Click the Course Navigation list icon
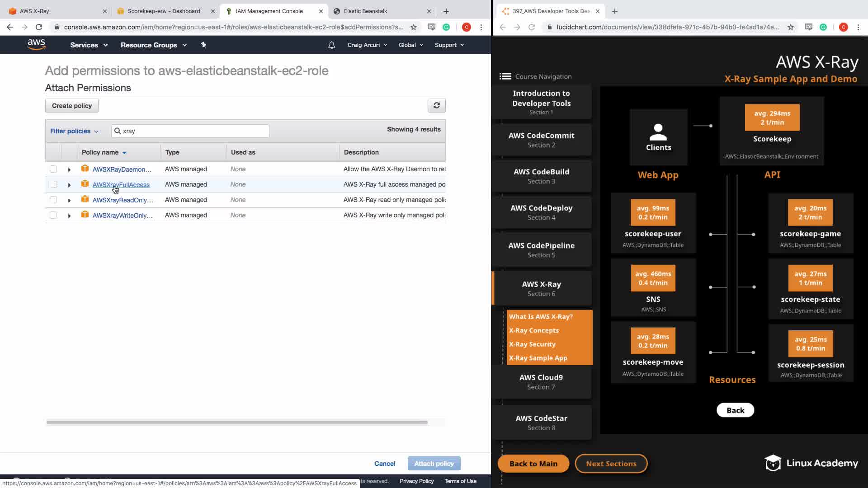 pyautogui.click(x=505, y=76)
